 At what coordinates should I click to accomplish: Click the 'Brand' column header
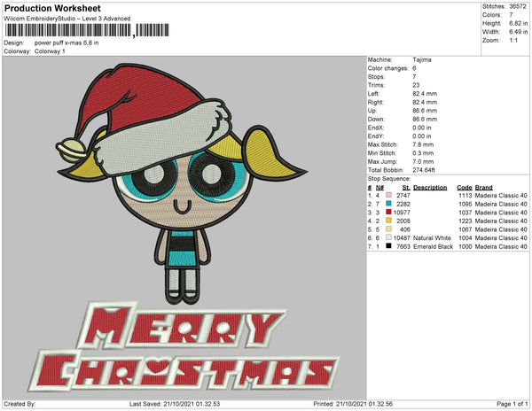[483, 188]
